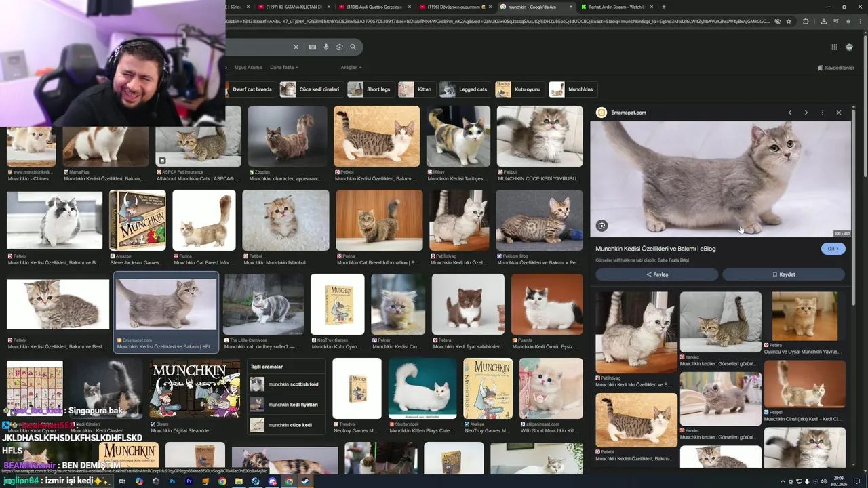Open Daha Fazla Bilgi copyright link

pos(673,260)
